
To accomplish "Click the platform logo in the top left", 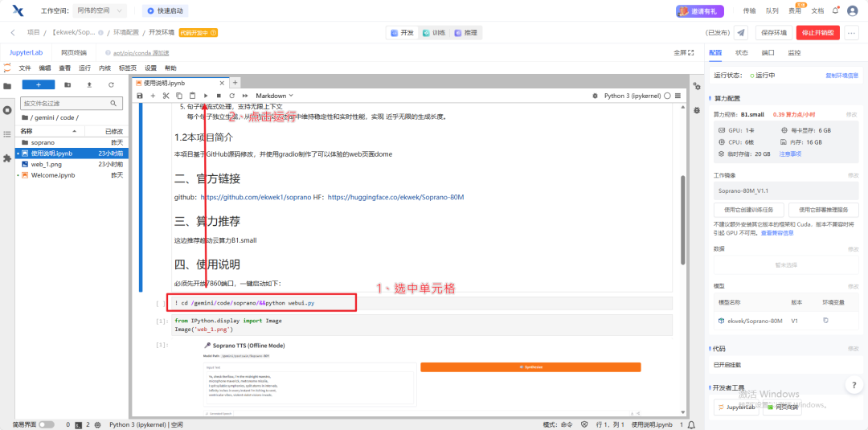I will 18,10.
